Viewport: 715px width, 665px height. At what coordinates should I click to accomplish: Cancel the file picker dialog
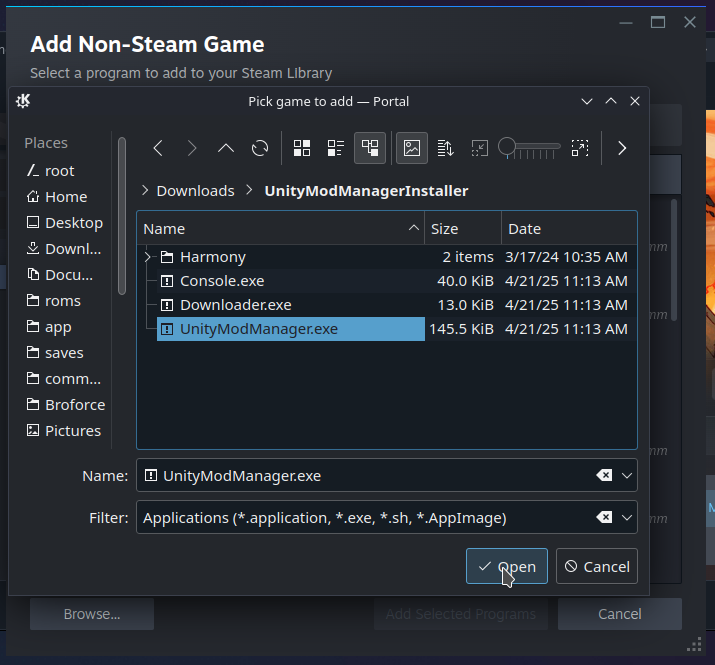pyautogui.click(x=596, y=566)
